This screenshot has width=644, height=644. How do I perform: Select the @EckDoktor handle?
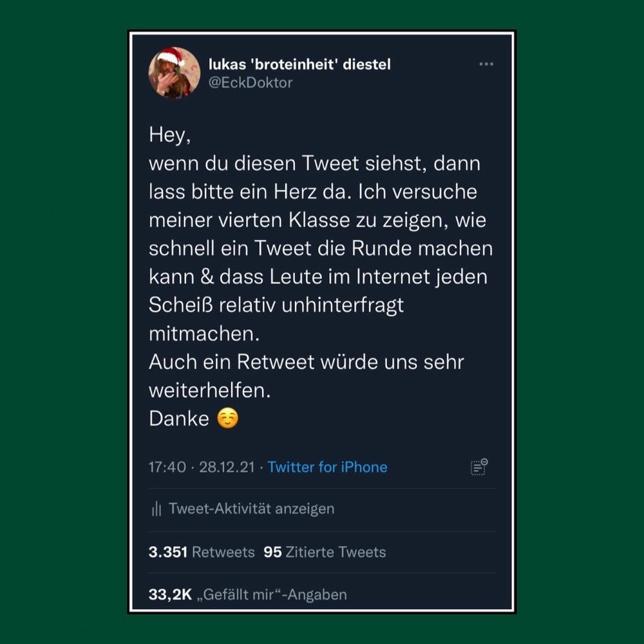[251, 82]
